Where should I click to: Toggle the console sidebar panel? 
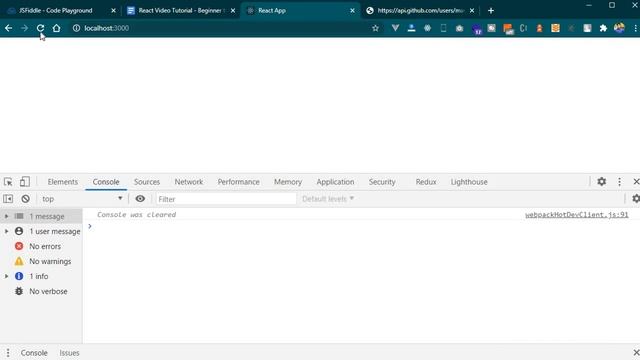8,199
